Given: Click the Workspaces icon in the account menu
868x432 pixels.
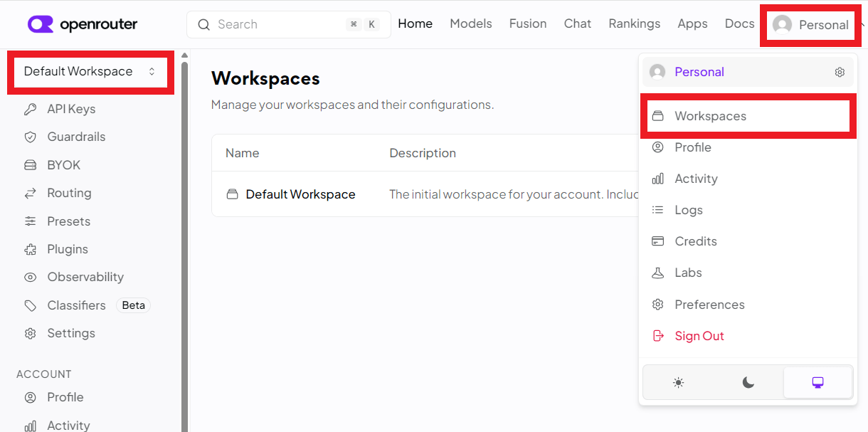Looking at the screenshot, I should 658,116.
